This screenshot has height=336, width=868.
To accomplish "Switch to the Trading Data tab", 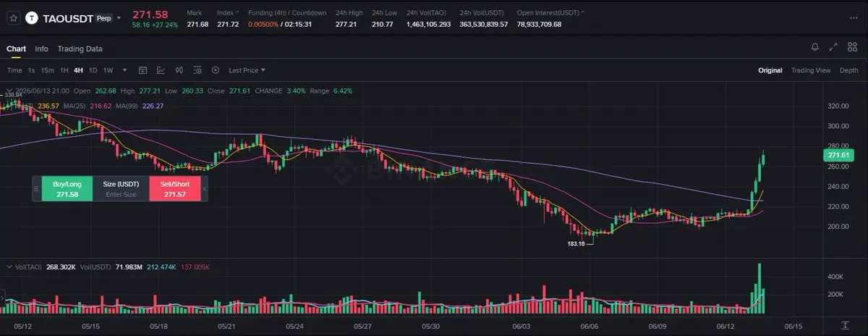I will point(80,49).
